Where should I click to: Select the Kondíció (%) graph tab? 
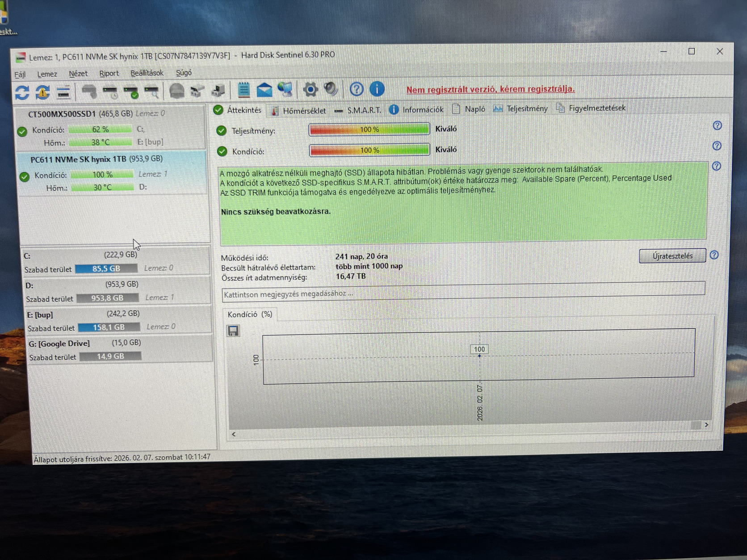[x=250, y=314]
